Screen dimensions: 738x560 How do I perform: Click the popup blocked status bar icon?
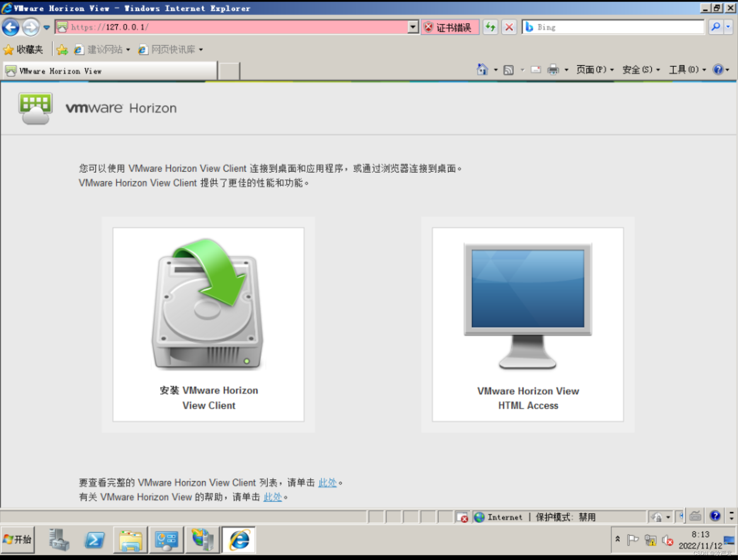pos(462,517)
